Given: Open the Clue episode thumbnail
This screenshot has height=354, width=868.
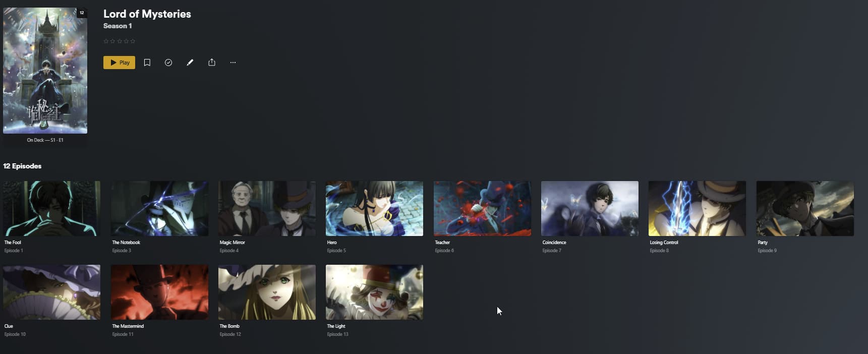Looking at the screenshot, I should click(x=51, y=292).
